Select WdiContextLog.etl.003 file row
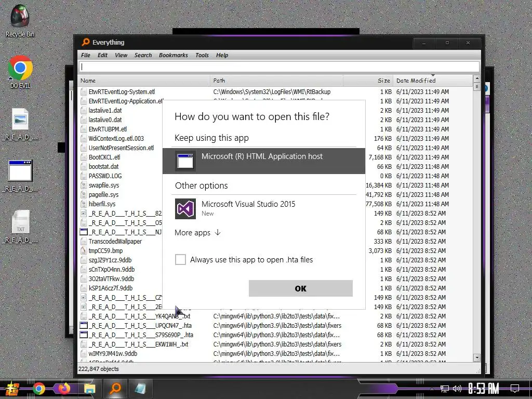The height and width of the screenshot is (399, 532). pyautogui.click(x=275, y=138)
